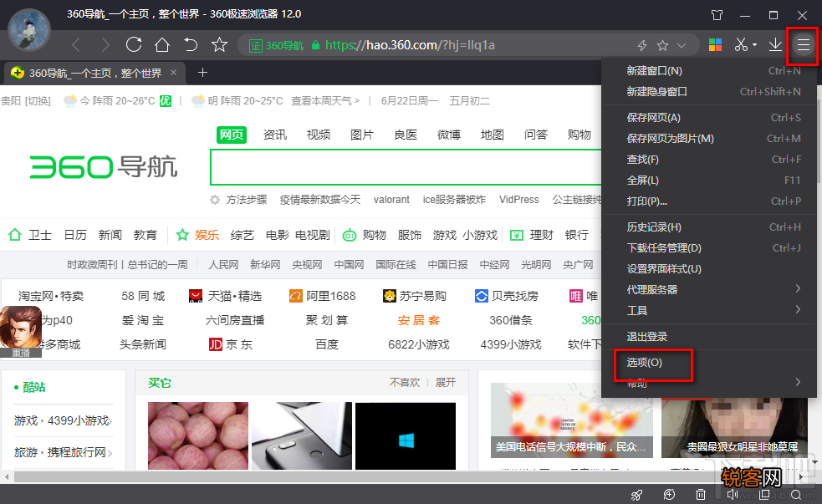
Task: Open the colorful extensions grid icon
Action: 715,45
